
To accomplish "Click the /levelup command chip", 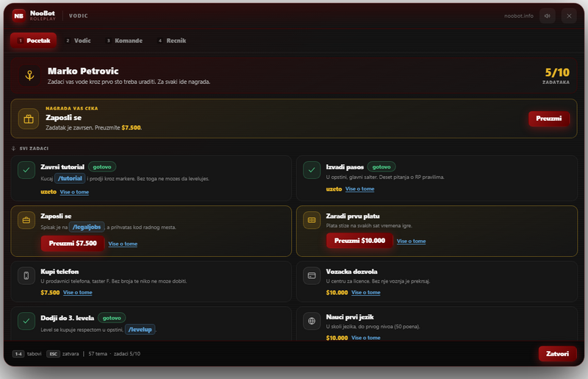I will click(x=140, y=330).
